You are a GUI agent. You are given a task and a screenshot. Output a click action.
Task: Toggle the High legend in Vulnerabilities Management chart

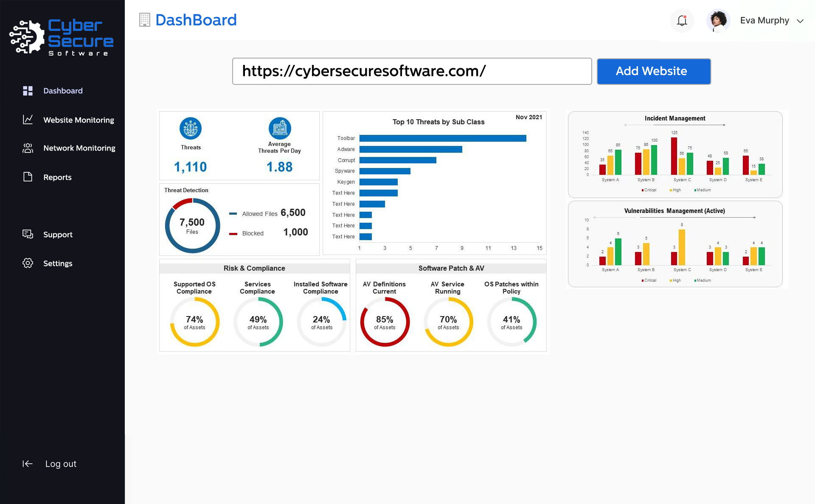[675, 280]
